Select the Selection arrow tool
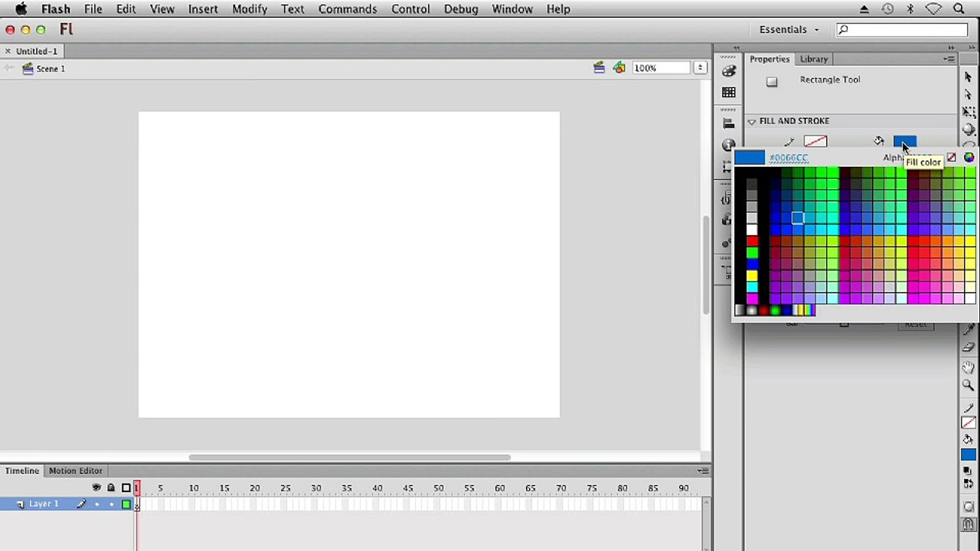The width and height of the screenshot is (980, 551). [x=968, y=77]
